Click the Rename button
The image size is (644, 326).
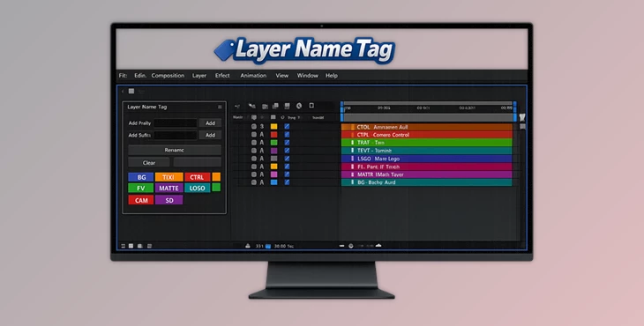[x=175, y=150]
